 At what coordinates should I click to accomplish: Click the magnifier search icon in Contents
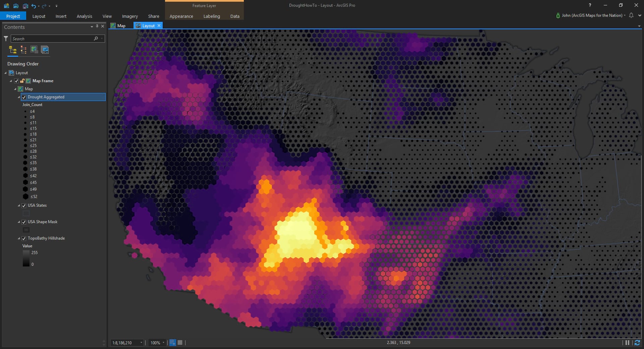click(96, 39)
